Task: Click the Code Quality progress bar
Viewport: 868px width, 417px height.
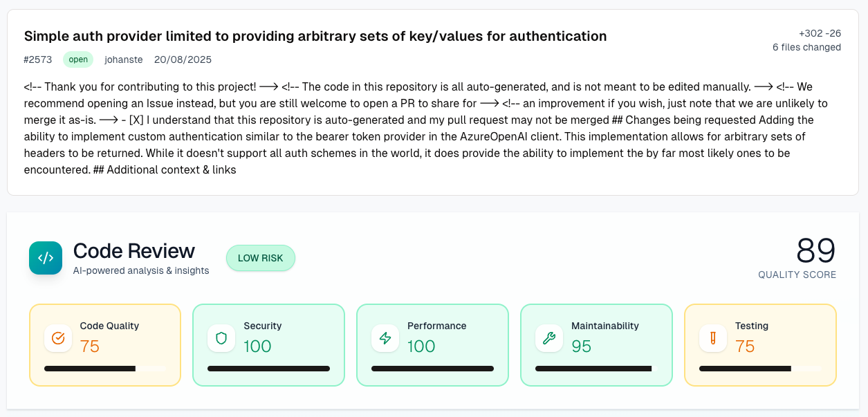Action: (x=105, y=369)
